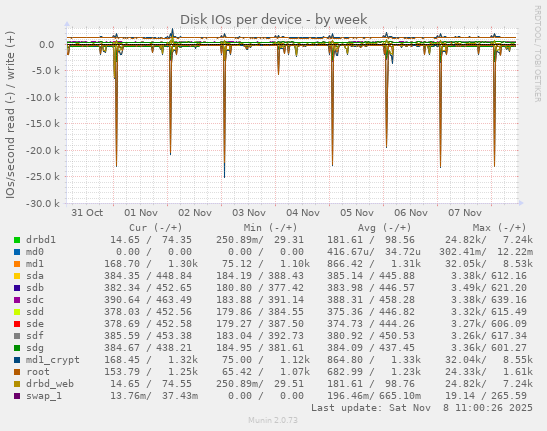Select the 'sda' device label
The height and width of the screenshot is (431, 547).
pos(35,276)
